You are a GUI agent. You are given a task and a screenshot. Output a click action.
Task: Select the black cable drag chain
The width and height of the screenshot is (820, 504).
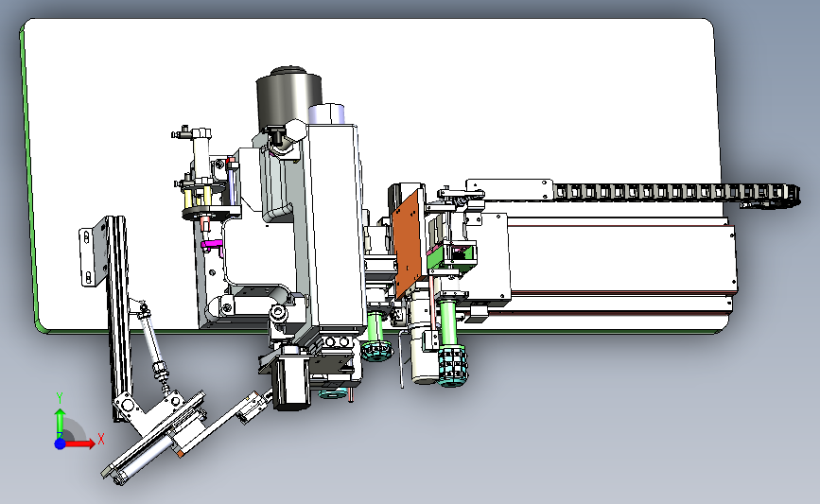coord(675,193)
